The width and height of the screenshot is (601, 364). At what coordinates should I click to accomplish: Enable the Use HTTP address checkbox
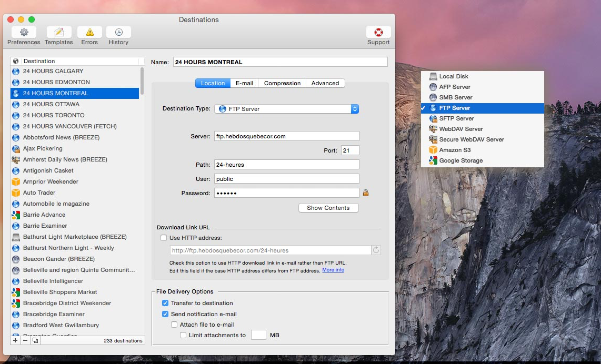point(164,238)
